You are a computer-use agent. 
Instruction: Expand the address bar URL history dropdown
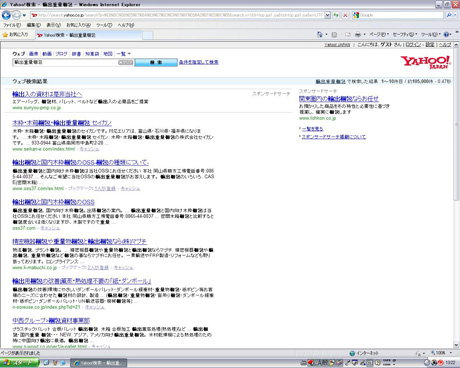point(327,15)
